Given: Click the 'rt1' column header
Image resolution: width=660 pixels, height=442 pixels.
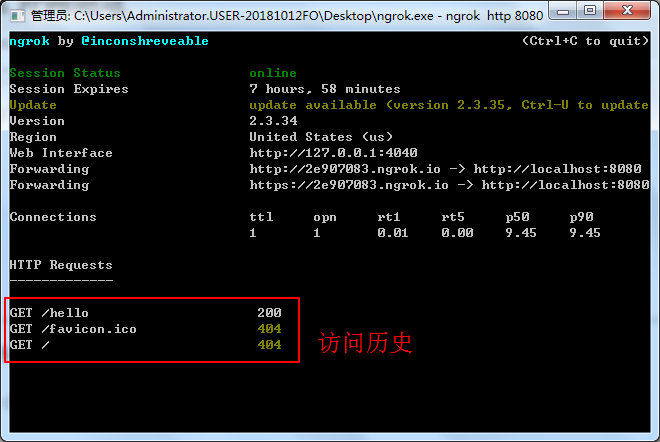Looking at the screenshot, I should point(389,217).
